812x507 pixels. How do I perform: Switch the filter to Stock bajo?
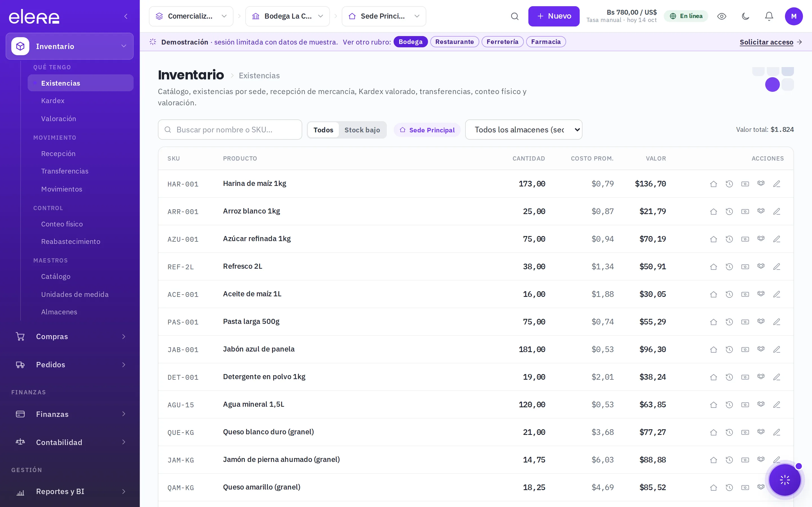[362, 130]
